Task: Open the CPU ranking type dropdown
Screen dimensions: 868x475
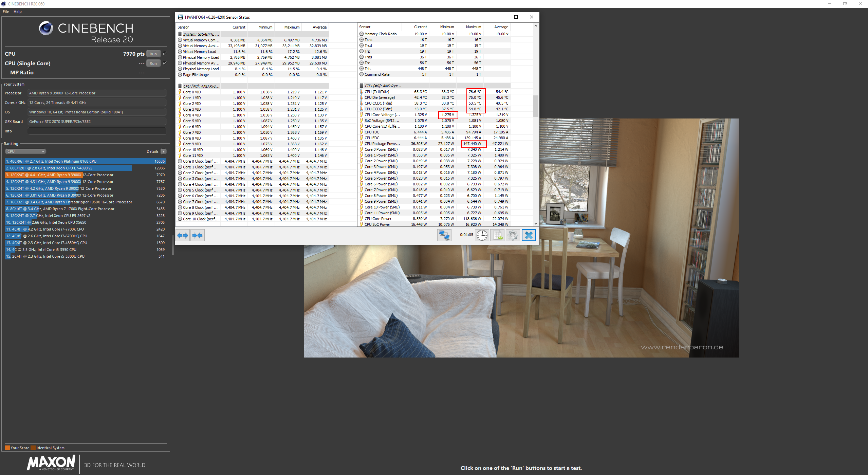Action: coord(25,151)
